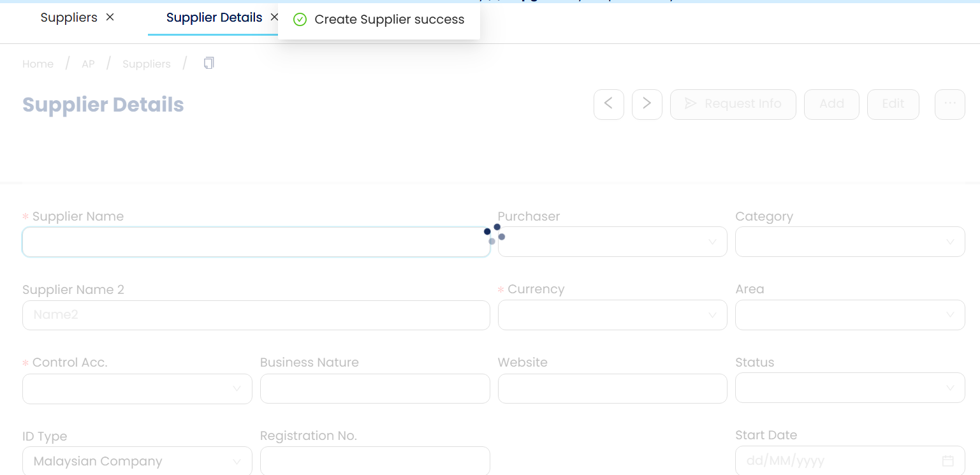Expand the Currency dropdown

[612, 315]
